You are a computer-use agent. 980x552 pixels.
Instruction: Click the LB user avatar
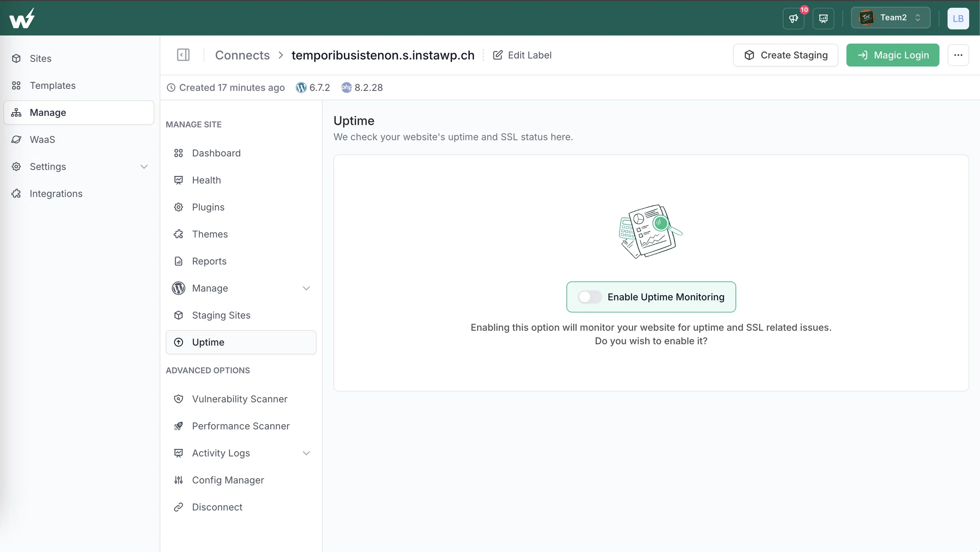coord(958,18)
